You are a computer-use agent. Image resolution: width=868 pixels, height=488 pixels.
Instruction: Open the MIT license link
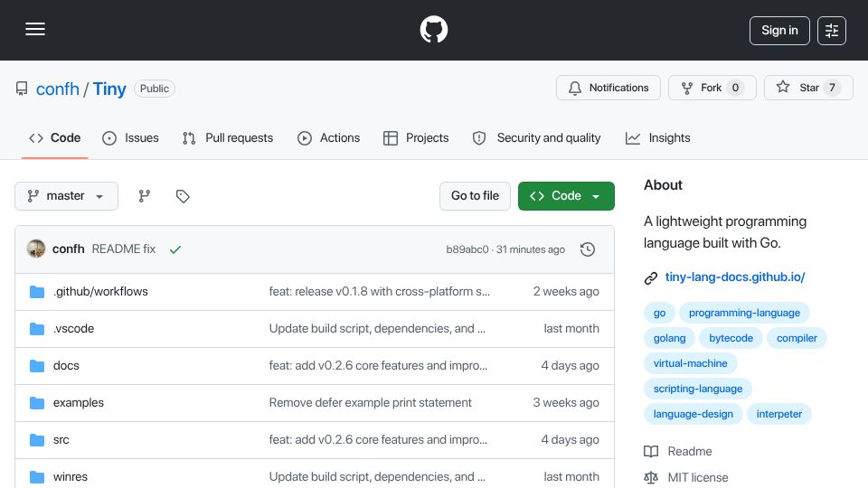click(x=697, y=477)
